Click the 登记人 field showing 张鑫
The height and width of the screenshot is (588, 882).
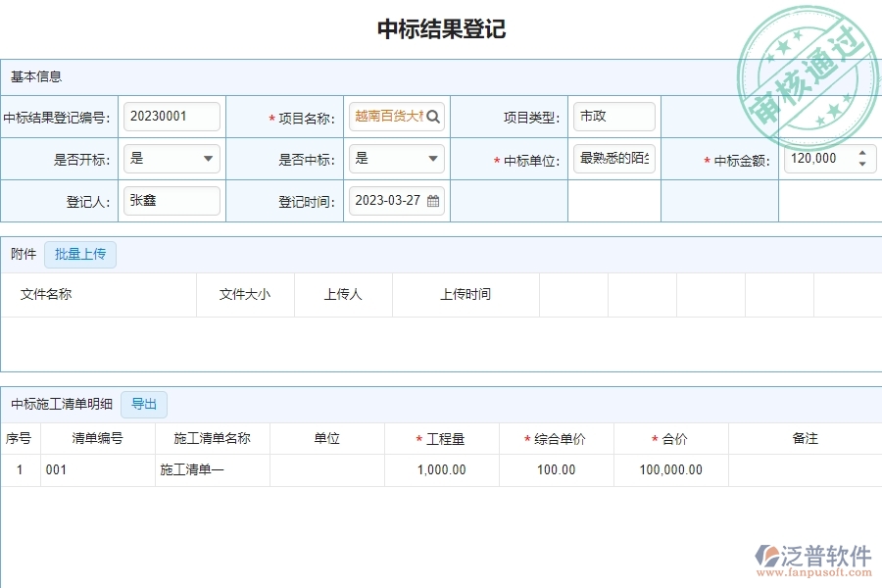point(171,200)
